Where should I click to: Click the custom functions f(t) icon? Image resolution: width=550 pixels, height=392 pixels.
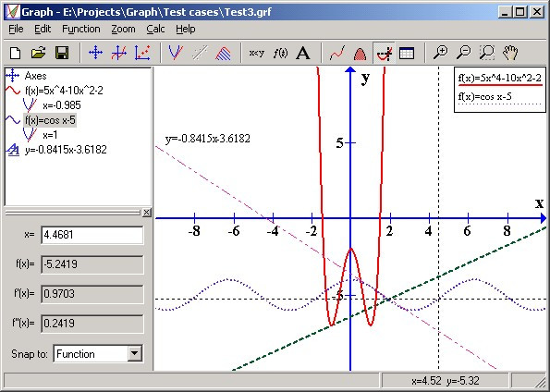tap(280, 54)
